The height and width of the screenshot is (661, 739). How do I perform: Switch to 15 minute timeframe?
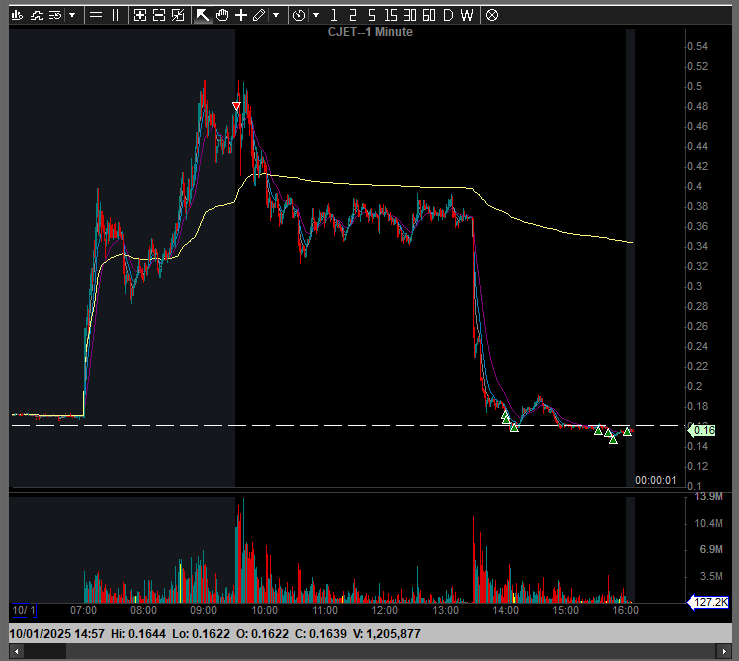[x=391, y=16]
